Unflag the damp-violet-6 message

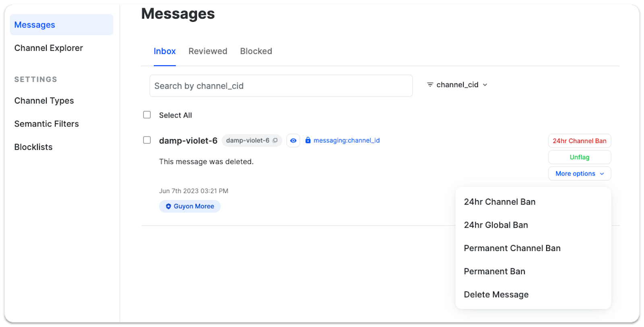tap(579, 157)
